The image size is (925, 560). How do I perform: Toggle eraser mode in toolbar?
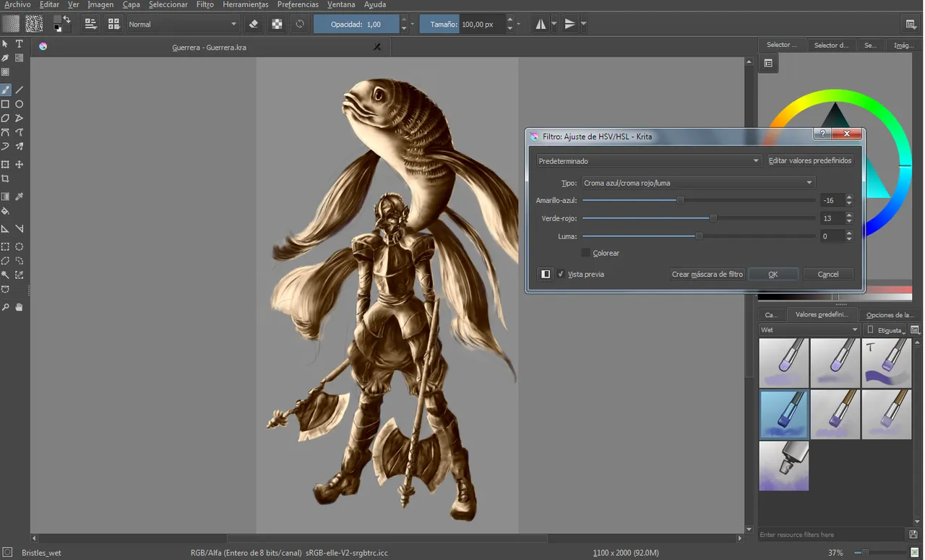tap(254, 24)
